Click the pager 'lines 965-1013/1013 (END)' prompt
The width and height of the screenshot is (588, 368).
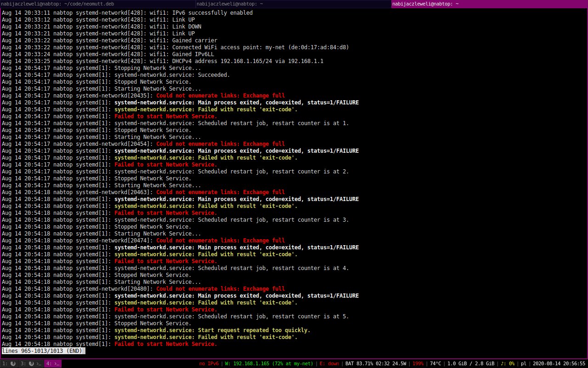click(x=43, y=351)
